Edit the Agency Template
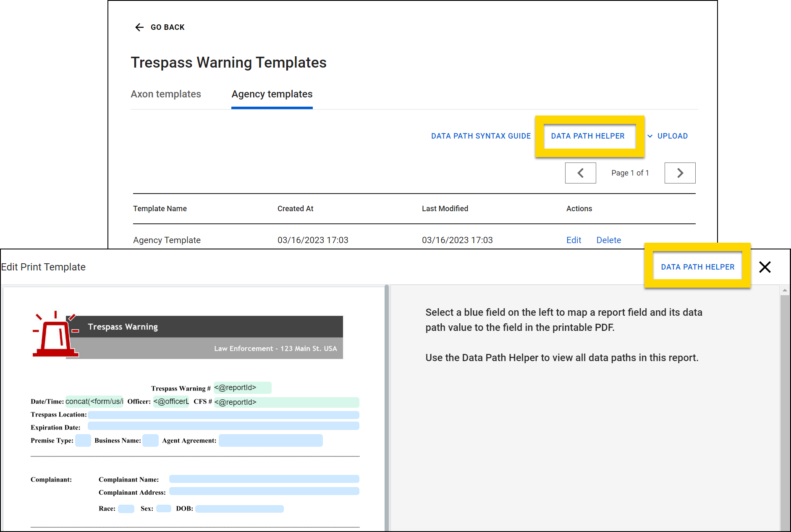This screenshot has width=791, height=532. pyautogui.click(x=574, y=240)
